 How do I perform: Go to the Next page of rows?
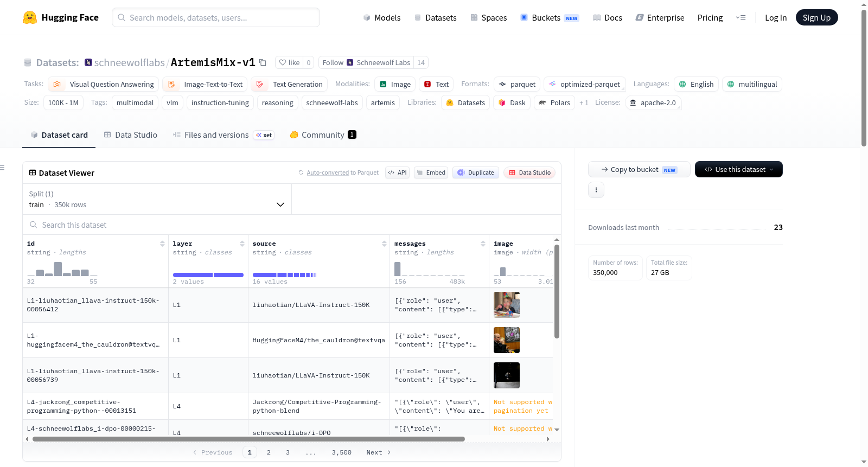[379, 452]
